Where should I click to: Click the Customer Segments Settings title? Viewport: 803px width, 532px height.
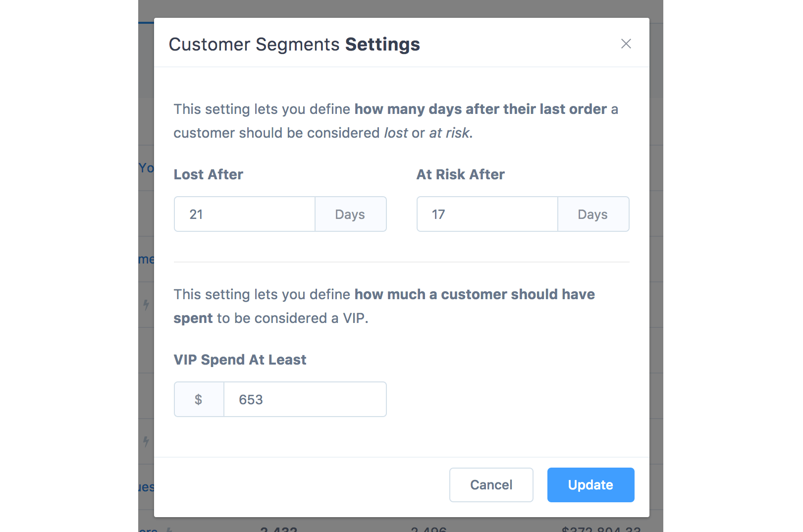click(x=294, y=45)
